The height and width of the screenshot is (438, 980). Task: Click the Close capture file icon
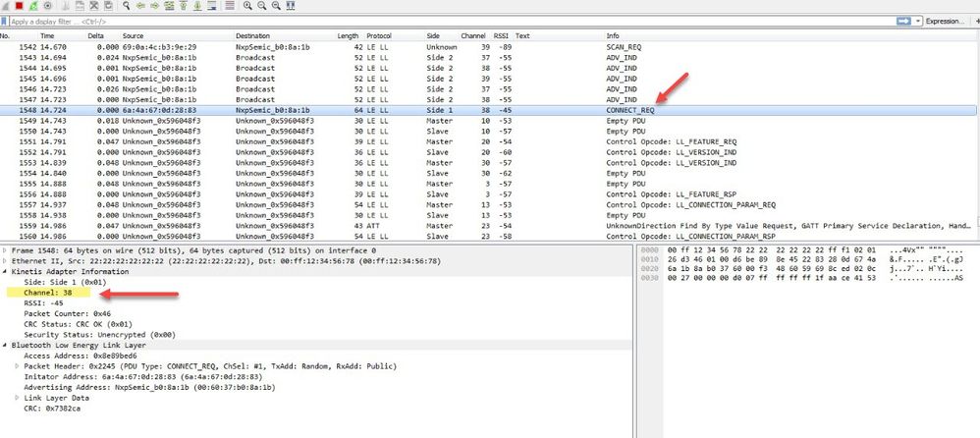[x=93, y=6]
